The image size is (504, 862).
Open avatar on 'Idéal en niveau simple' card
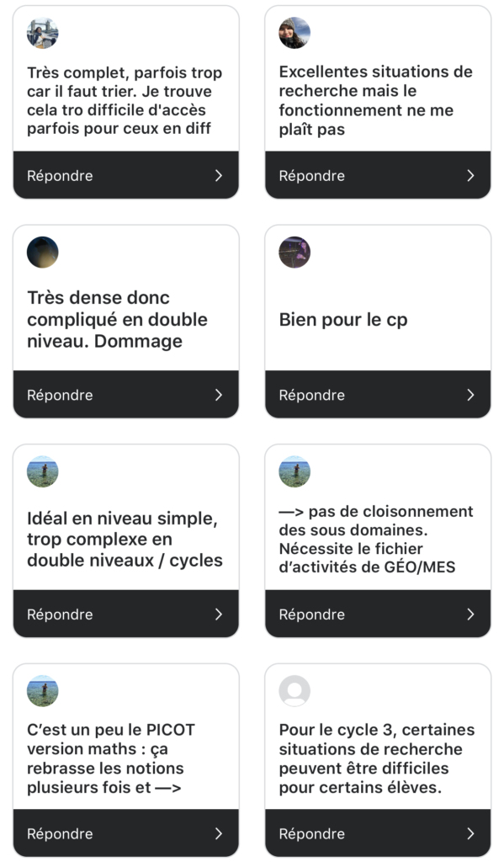click(42, 471)
